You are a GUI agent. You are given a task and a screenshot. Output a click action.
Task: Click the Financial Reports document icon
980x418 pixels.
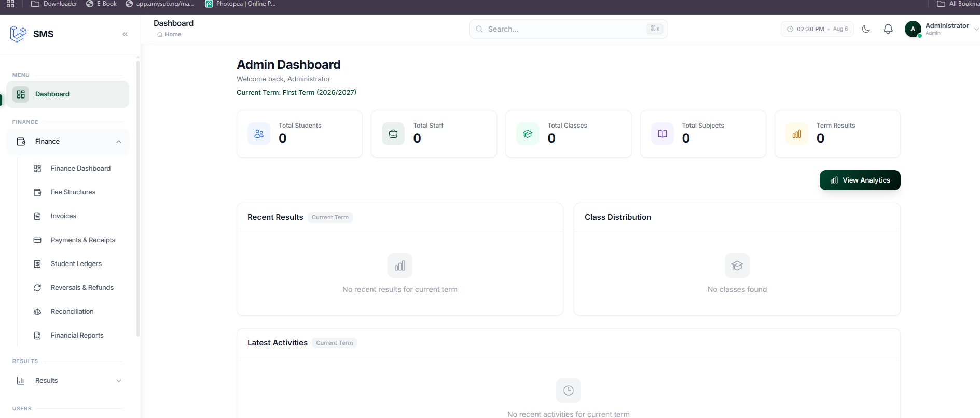tap(37, 336)
